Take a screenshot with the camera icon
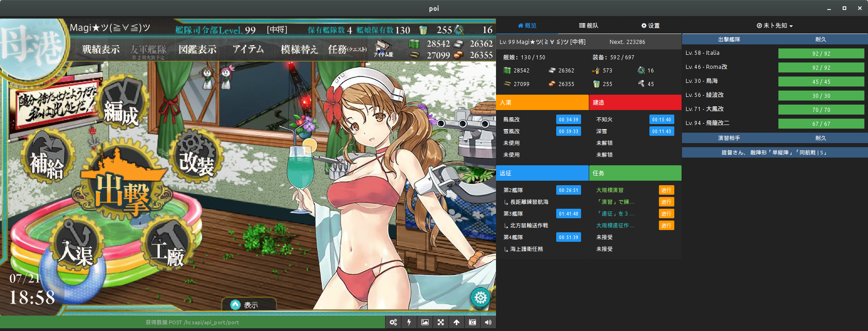 [472, 322]
